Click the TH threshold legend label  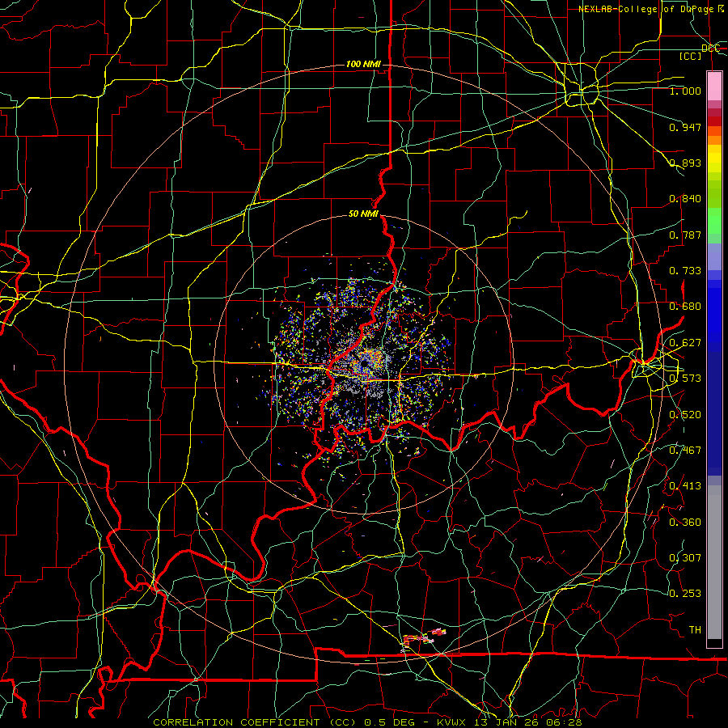695,630
